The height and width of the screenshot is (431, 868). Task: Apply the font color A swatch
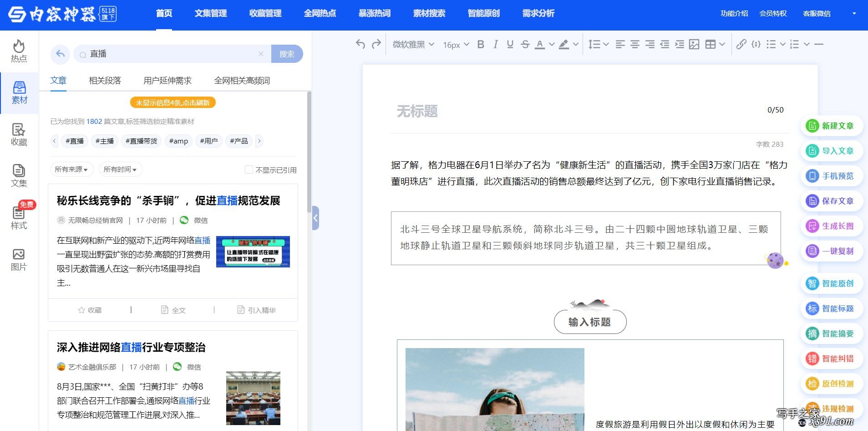pyautogui.click(x=540, y=44)
